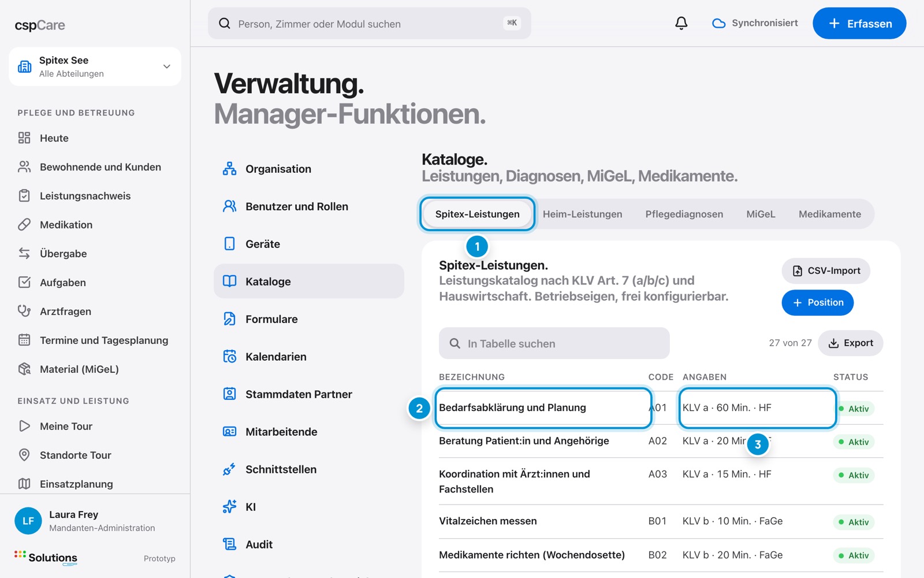Select the Vitalzeichen messen row
Screen dimensions: 924x578
point(661,521)
